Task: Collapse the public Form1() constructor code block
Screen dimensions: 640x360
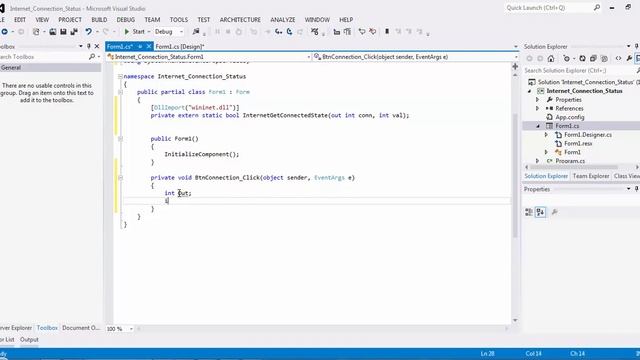Action: point(120,139)
